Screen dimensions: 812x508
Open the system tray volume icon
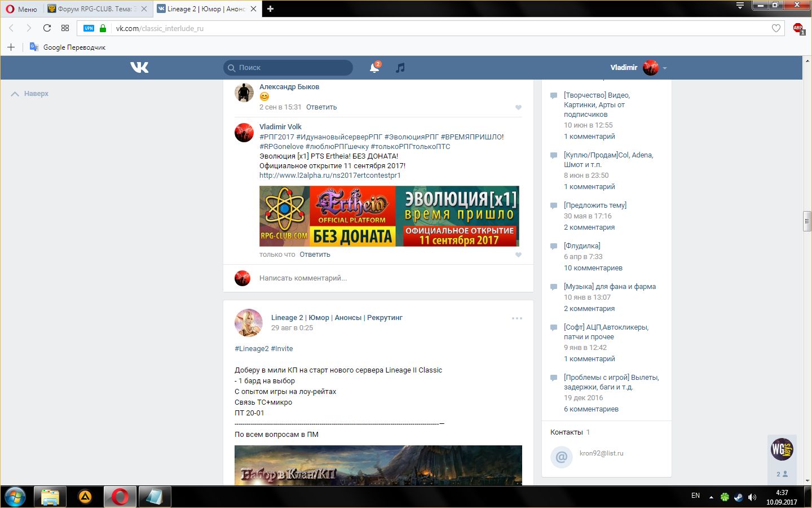(752, 497)
